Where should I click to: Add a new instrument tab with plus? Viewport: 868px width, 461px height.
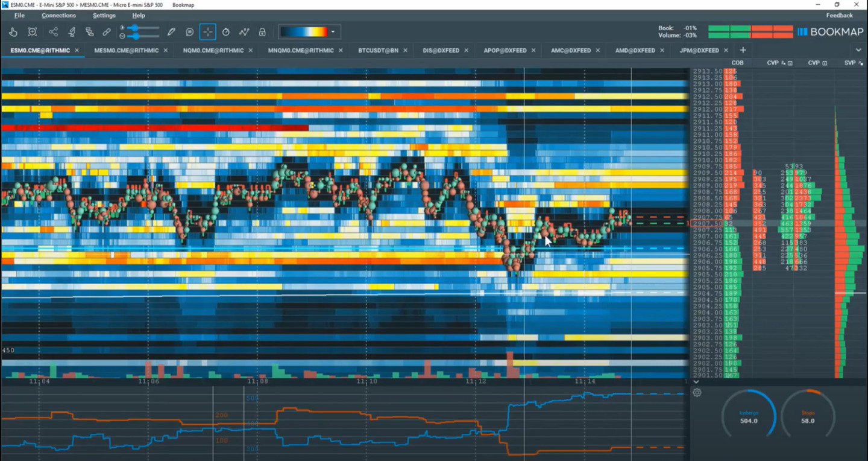coord(743,50)
